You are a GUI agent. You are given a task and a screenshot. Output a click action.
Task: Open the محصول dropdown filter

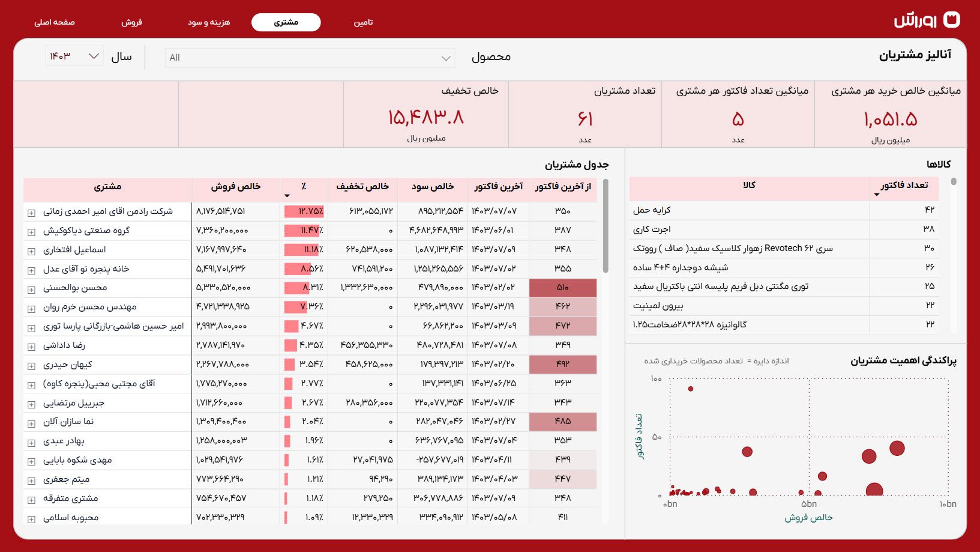click(x=310, y=58)
